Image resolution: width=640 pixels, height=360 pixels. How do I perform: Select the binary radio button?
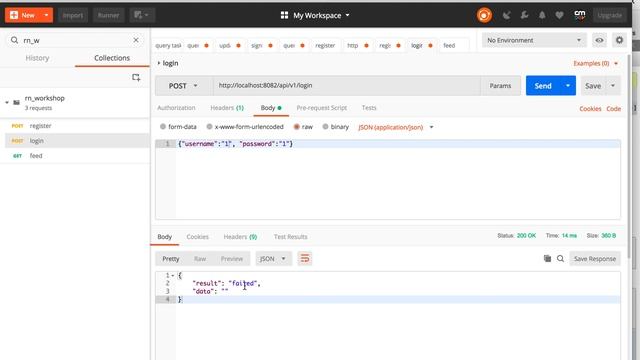click(325, 127)
